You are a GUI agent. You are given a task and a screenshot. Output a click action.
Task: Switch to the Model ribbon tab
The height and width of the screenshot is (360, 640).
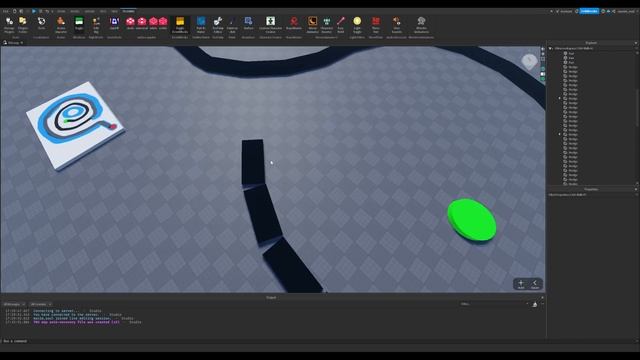pos(75,11)
